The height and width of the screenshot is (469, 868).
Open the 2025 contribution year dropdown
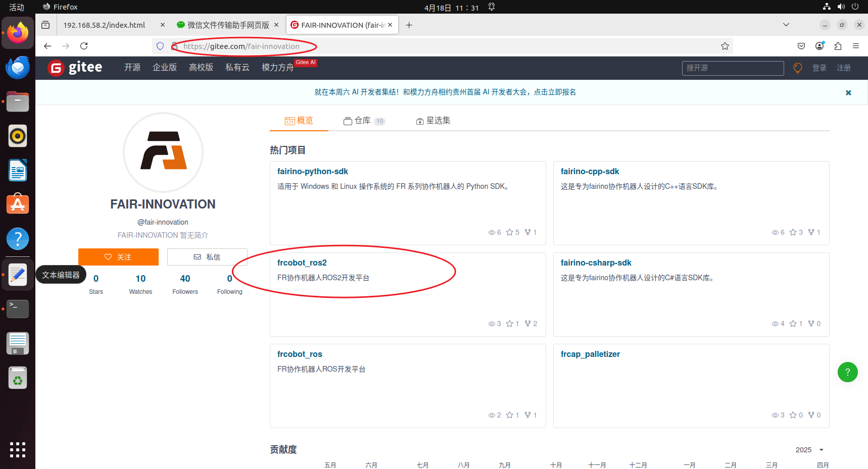tap(809, 450)
